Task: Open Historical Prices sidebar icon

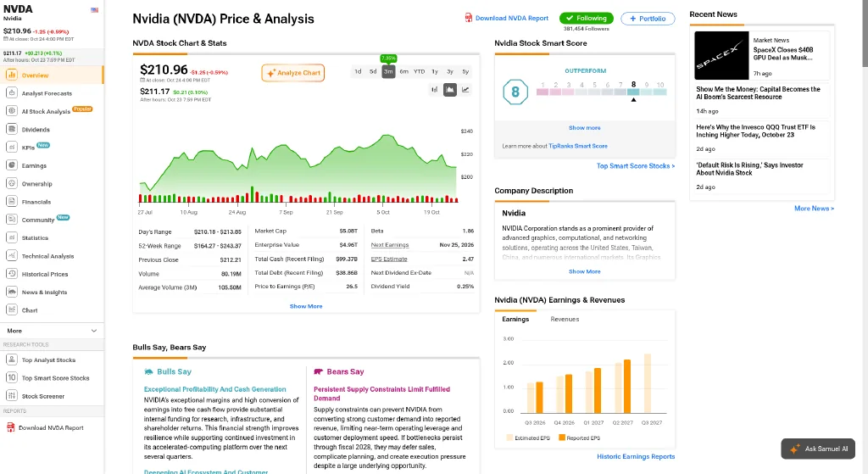Action: point(12,274)
